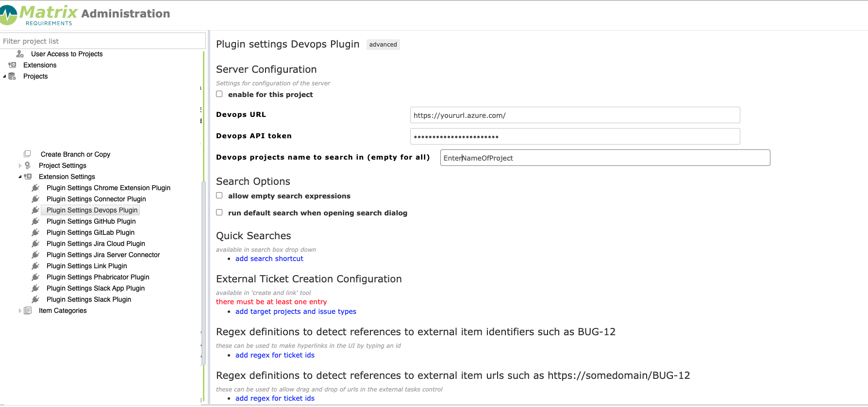The height and width of the screenshot is (407, 868).
Task: Click the Devops Plugin plug icon
Action: [35, 210]
